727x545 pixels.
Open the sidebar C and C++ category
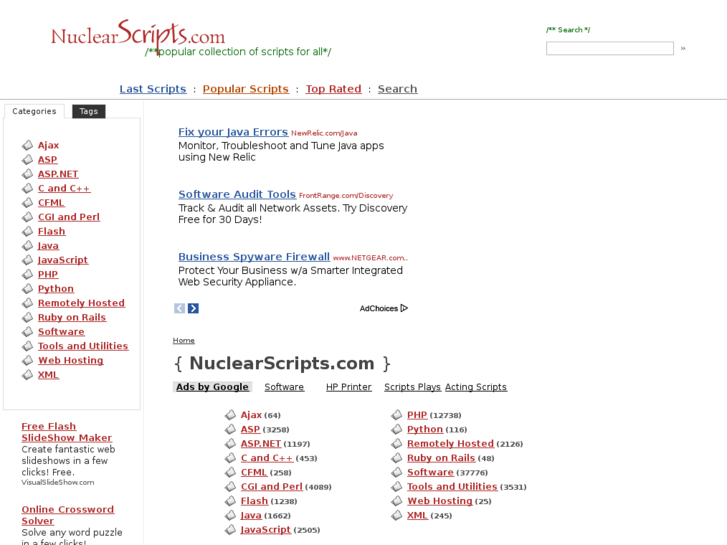[x=64, y=188]
